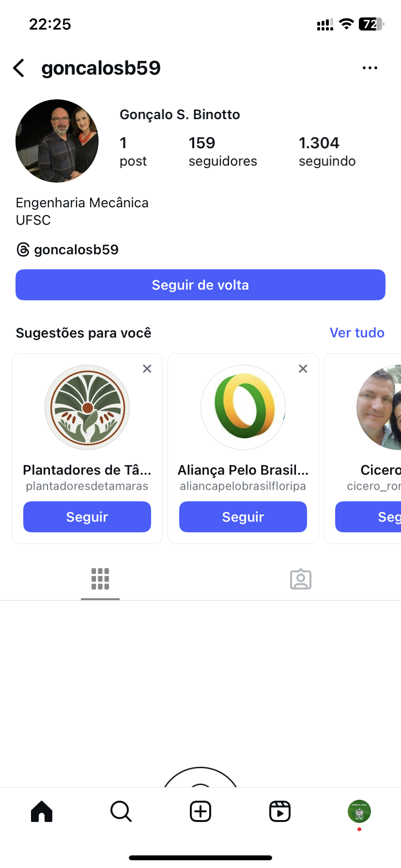Switch to the tagged photos tab
This screenshot has height=868, width=401.
[x=301, y=579]
